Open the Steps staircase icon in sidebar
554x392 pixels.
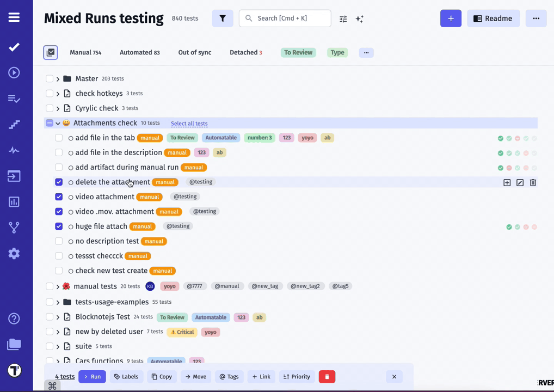pyautogui.click(x=14, y=125)
